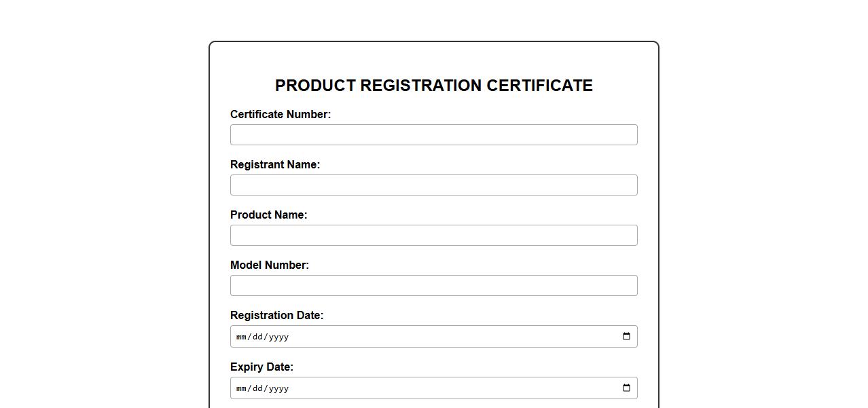Click the Certificate Number text field
The width and height of the screenshot is (868, 408).
[433, 135]
